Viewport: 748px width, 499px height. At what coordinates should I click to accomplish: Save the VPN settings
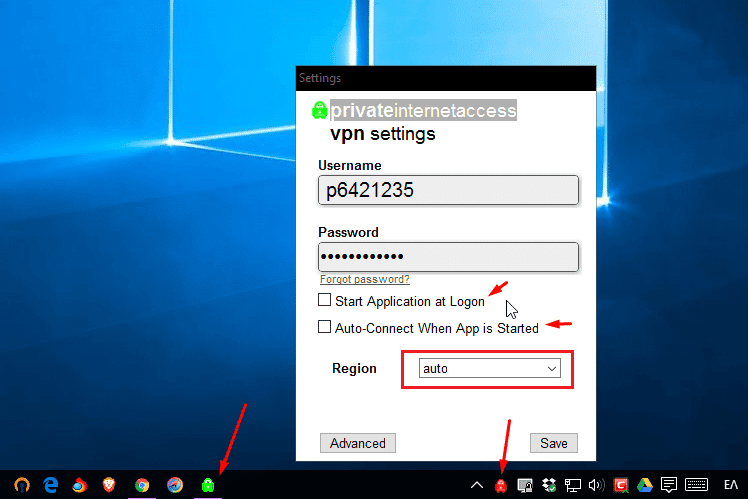coord(554,443)
